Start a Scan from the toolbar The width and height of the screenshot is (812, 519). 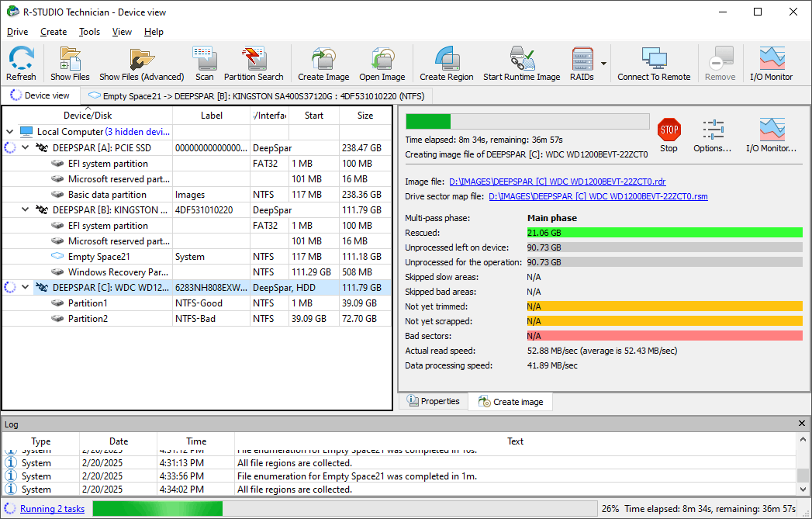(205, 63)
